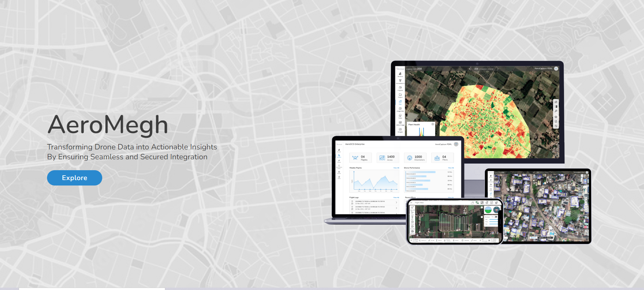644x290 pixels.
Task: Click the profile avatar in laptop mockup header
Action: pos(456,144)
